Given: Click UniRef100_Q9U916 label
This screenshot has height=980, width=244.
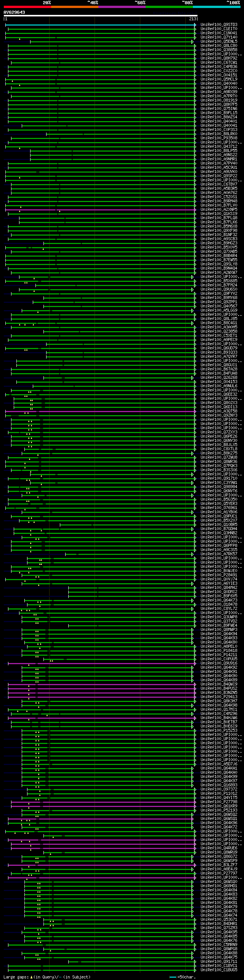Looking at the screenshot, I should tap(219, 663).
